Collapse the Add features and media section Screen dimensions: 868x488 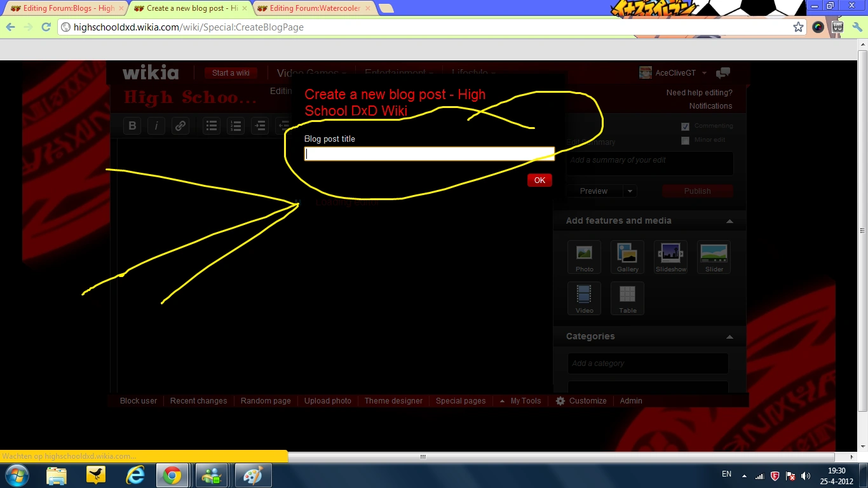click(x=729, y=221)
